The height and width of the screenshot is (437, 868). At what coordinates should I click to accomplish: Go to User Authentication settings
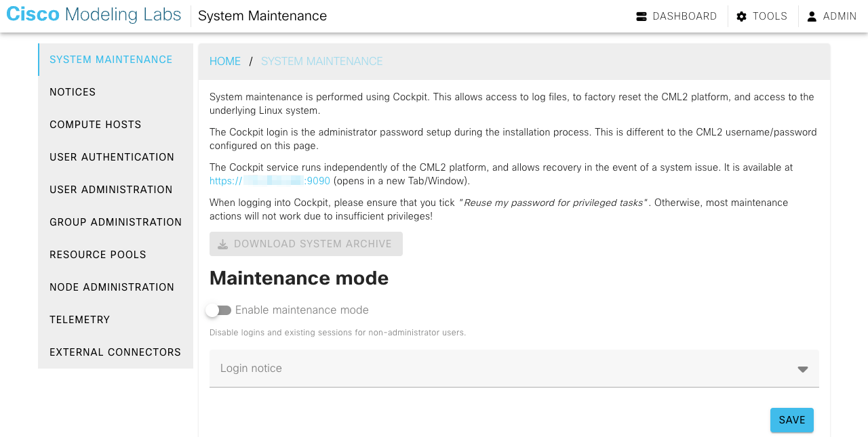[116, 157]
